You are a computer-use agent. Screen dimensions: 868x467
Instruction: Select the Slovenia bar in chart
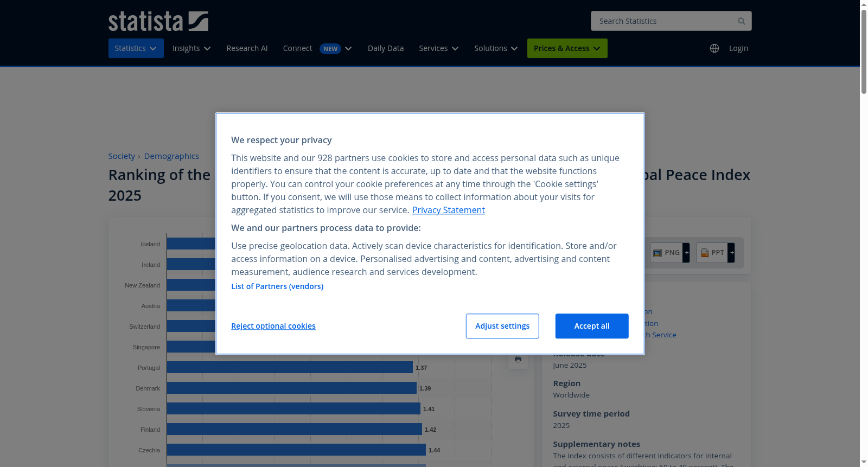(x=293, y=409)
